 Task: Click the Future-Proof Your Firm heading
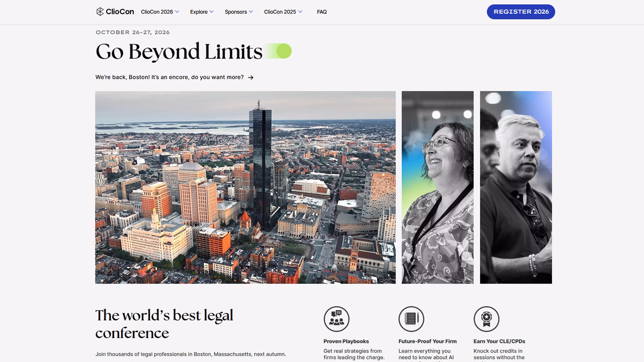(428, 341)
